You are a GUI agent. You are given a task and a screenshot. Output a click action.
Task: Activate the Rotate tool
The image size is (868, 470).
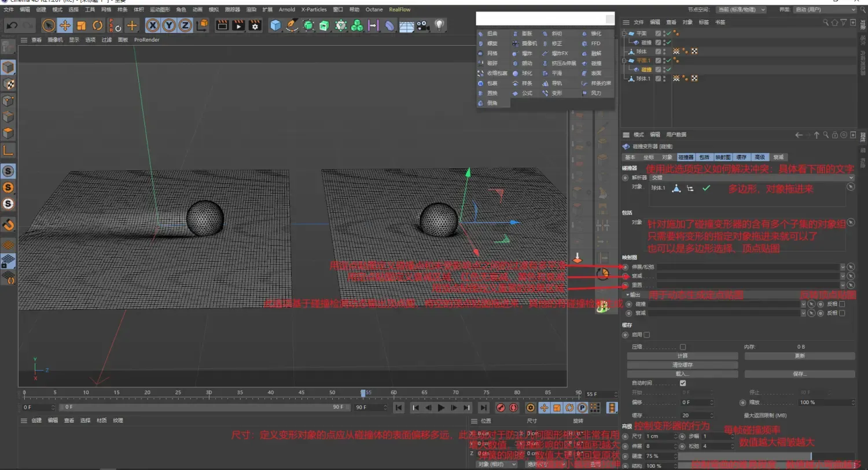pos(98,25)
